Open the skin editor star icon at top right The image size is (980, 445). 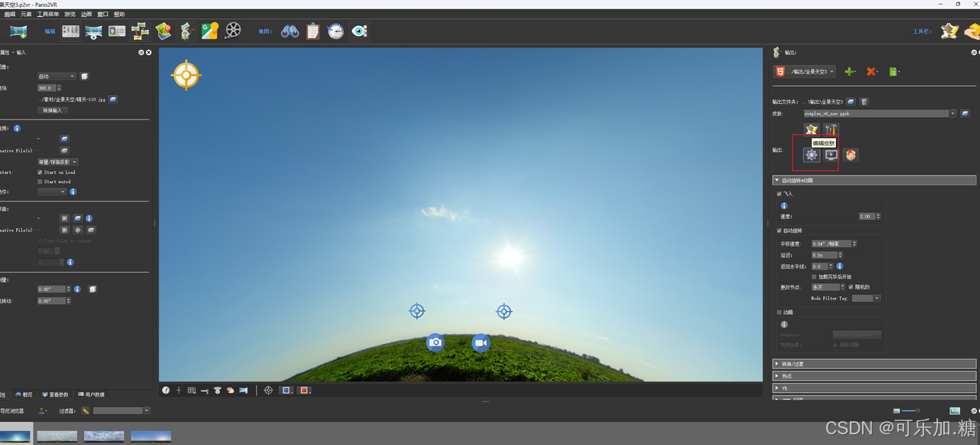click(949, 31)
